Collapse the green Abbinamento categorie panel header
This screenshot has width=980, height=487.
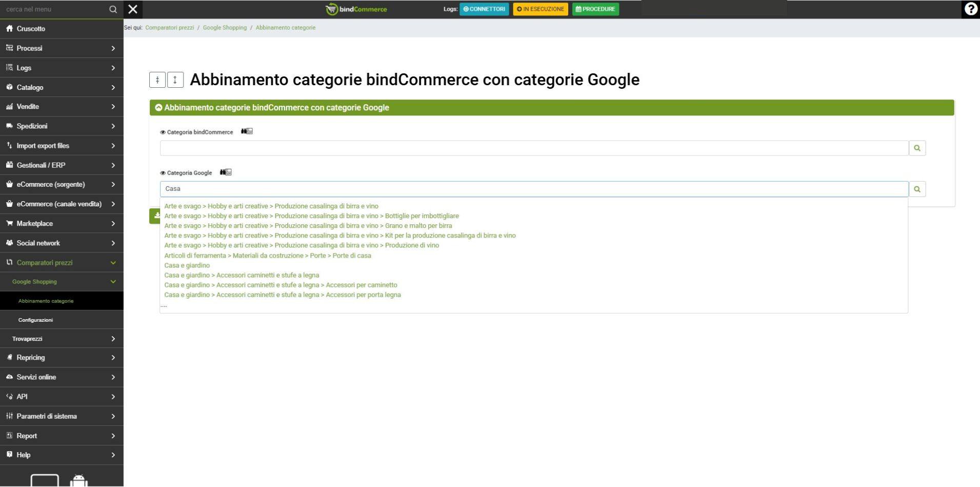159,108
